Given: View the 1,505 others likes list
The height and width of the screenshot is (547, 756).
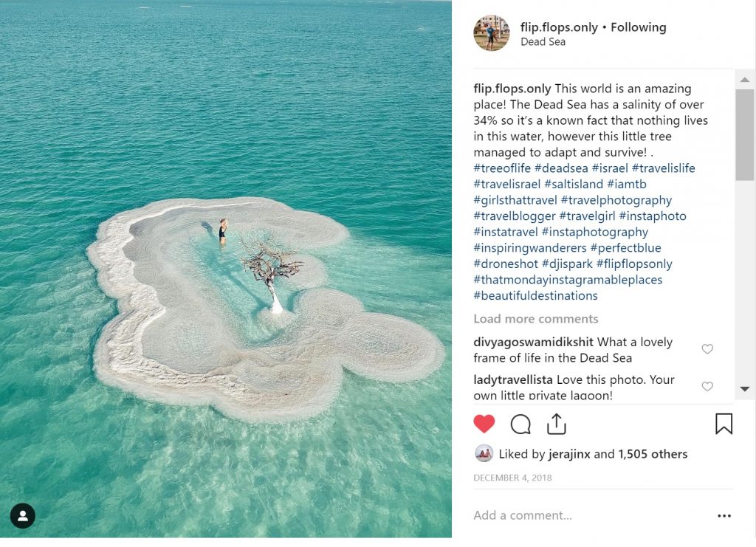Looking at the screenshot, I should coord(653,455).
